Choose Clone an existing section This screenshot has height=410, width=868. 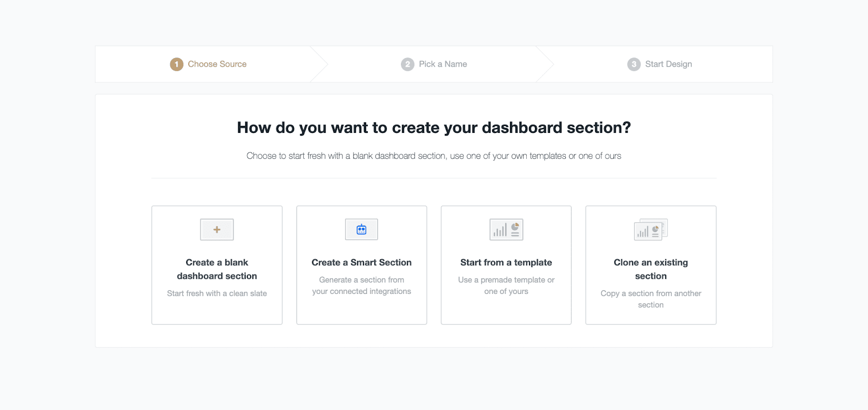pos(650,265)
